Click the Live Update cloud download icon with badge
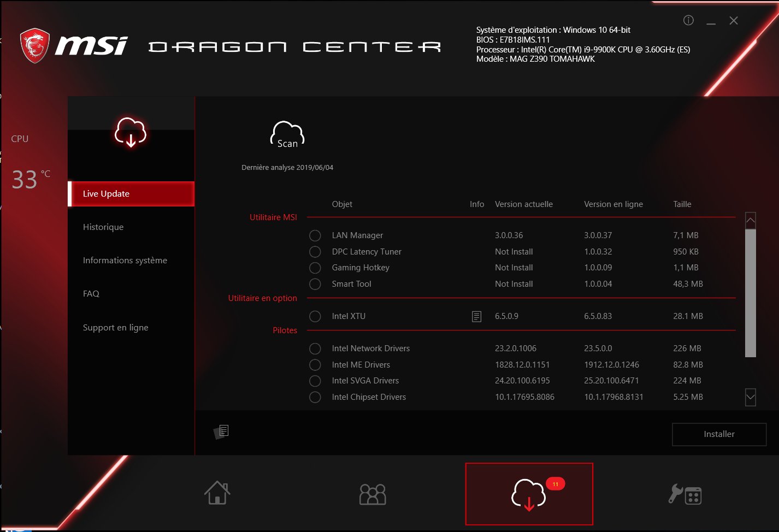 click(x=529, y=494)
